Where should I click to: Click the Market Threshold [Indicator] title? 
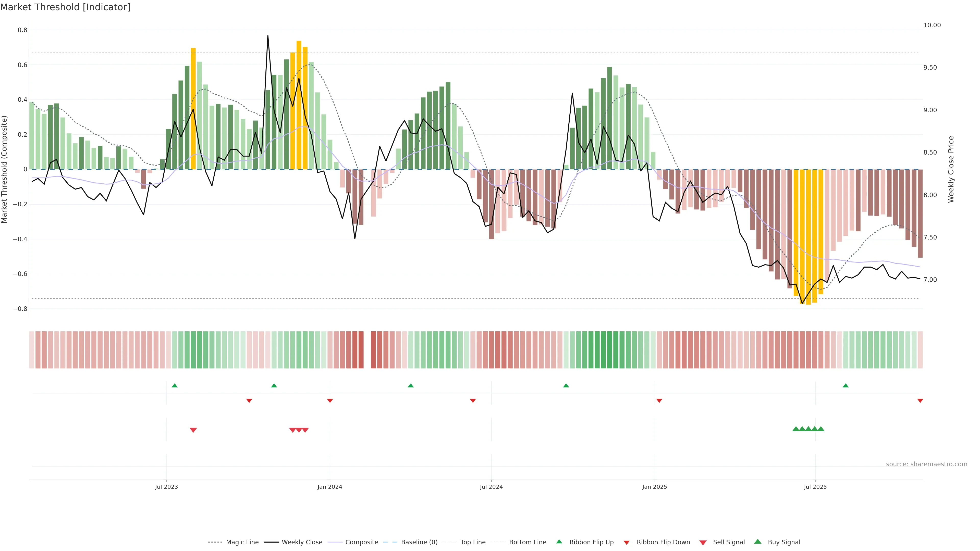[65, 7]
